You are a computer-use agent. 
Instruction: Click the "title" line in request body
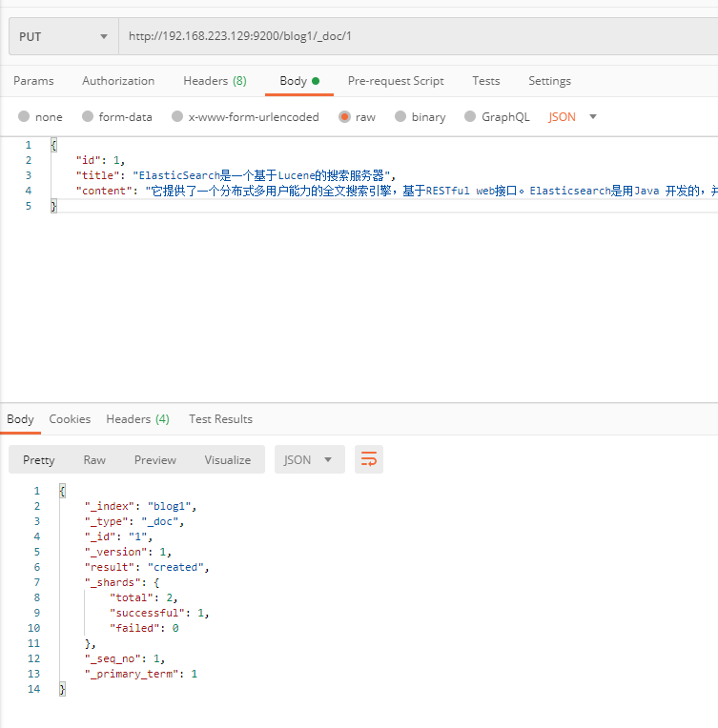tap(236, 175)
